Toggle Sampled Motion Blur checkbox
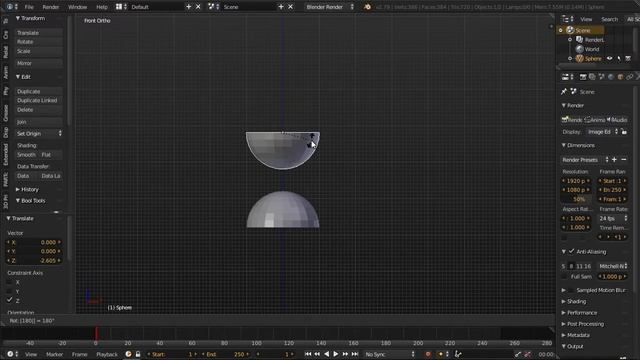This screenshot has height=360, width=640. click(571, 290)
